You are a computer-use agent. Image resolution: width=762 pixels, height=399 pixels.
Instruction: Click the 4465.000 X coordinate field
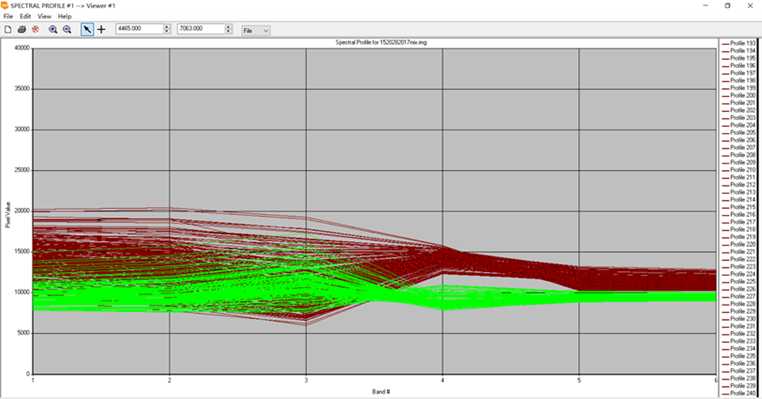click(139, 29)
